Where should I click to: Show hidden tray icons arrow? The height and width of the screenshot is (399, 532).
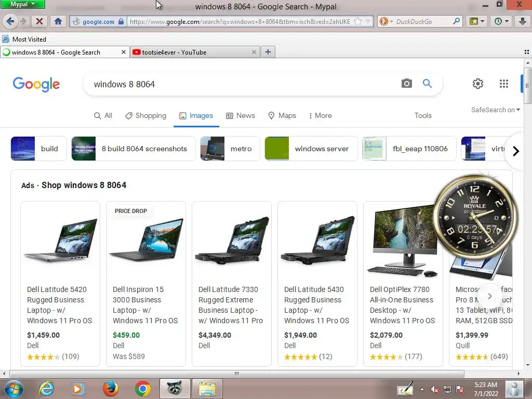point(422,389)
